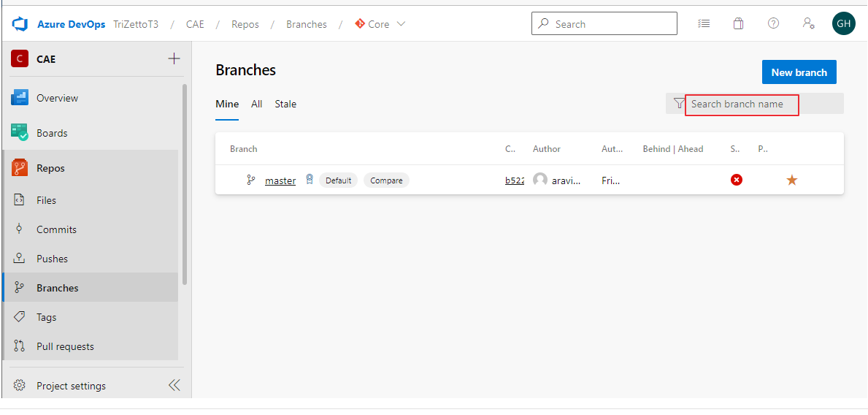Click the author avatar in master row
This screenshot has height=415, width=868.
(539, 180)
